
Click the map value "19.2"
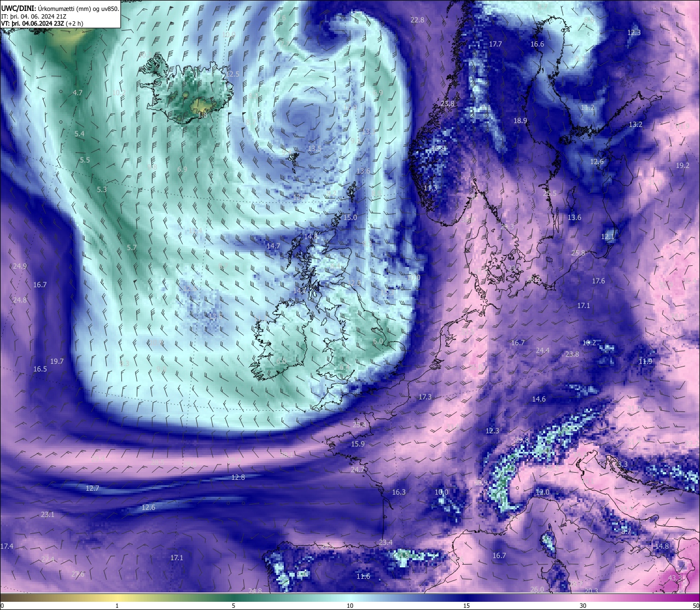click(682, 165)
